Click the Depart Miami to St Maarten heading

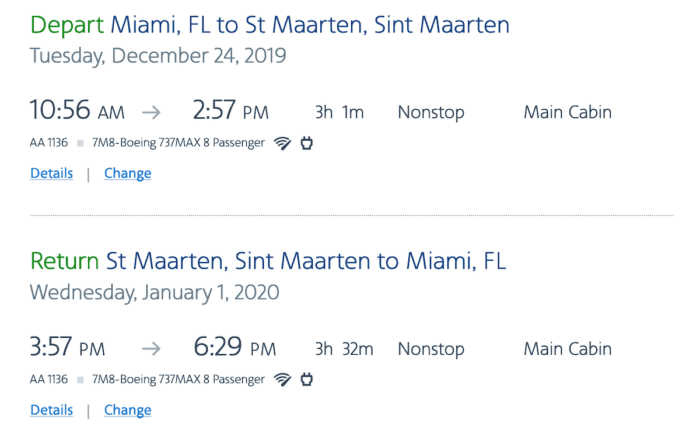point(269,25)
